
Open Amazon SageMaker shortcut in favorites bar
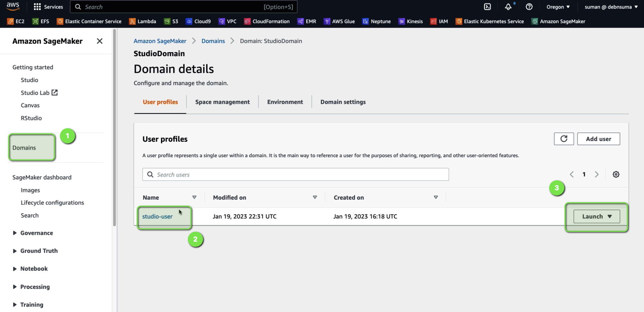coord(559,21)
